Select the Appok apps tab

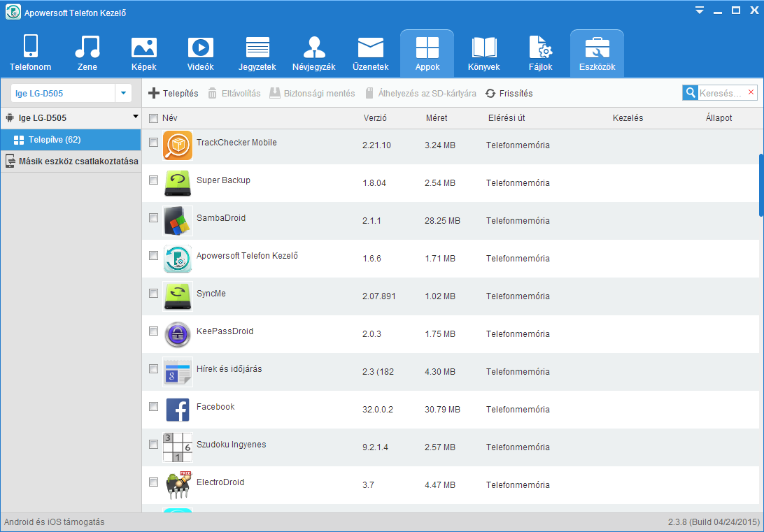tap(427, 53)
